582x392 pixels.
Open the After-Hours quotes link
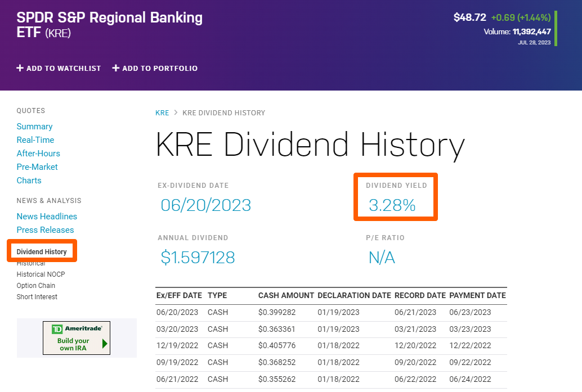point(38,154)
